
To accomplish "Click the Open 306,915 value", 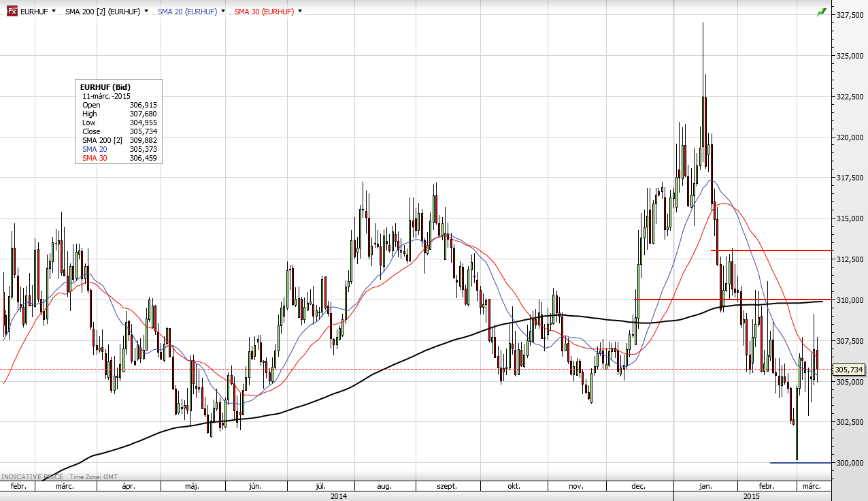I will coord(143,105).
